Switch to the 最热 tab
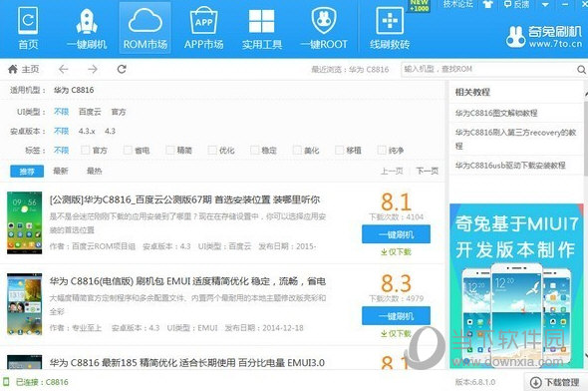The image size is (588, 391). tap(94, 172)
